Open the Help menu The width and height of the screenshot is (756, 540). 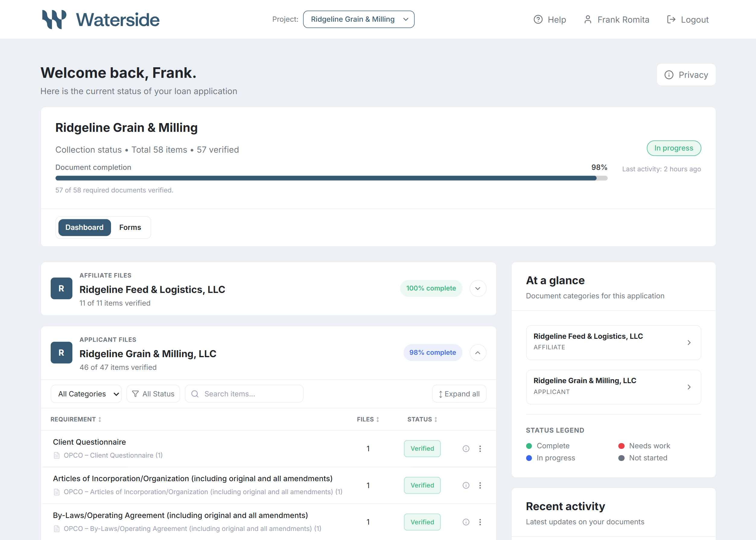coord(549,20)
